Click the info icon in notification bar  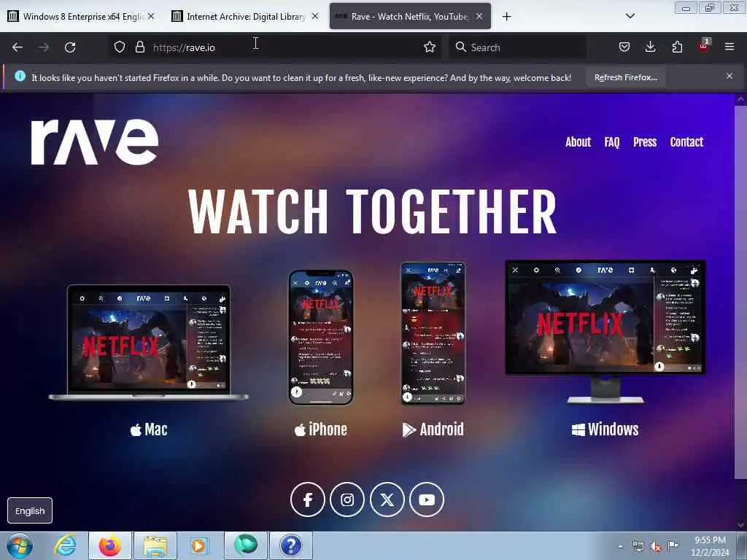click(20, 76)
